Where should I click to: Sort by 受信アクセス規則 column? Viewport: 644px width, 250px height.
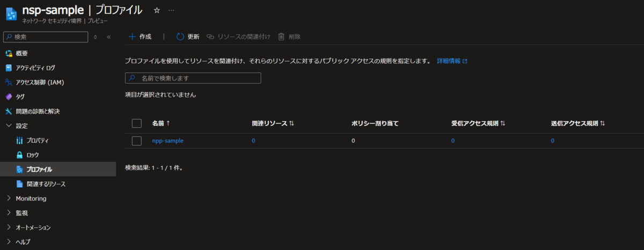tap(478, 123)
